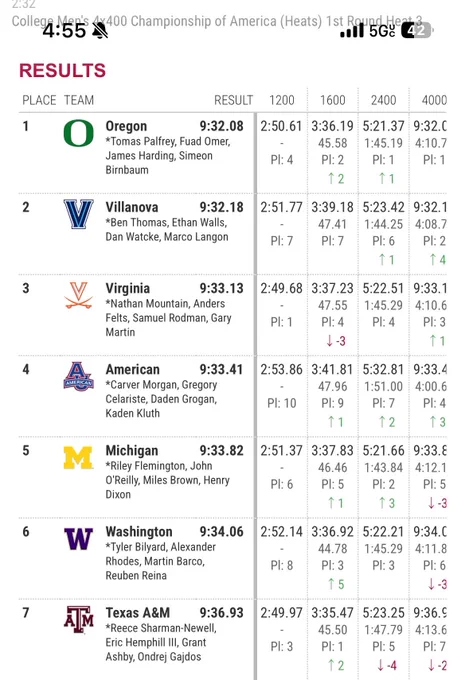Tap the Villanova V logo

click(x=79, y=214)
